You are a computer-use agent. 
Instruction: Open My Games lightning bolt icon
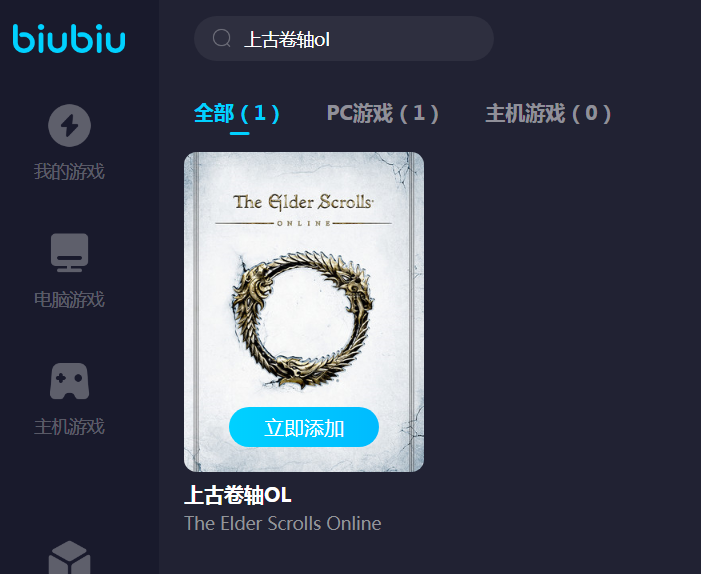point(69,126)
